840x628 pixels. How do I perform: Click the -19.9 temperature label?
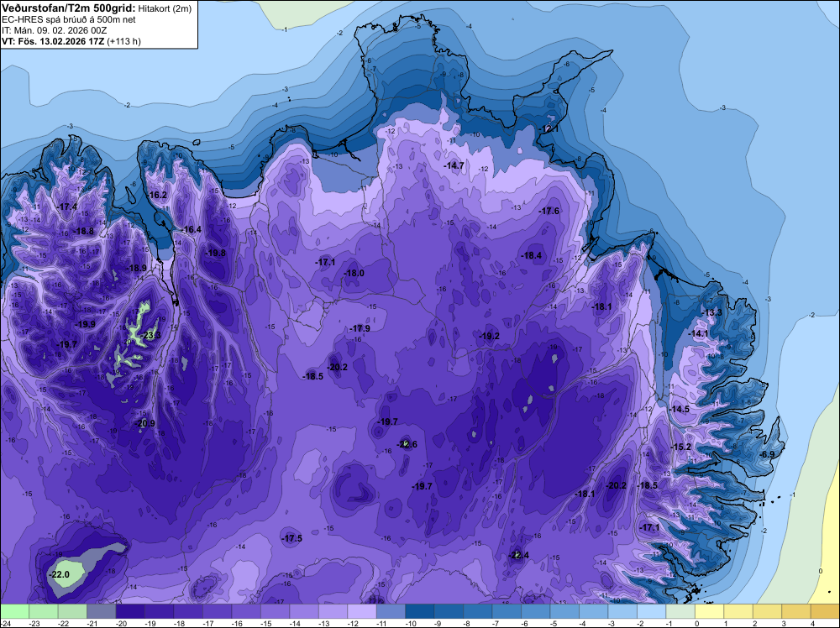(x=86, y=324)
